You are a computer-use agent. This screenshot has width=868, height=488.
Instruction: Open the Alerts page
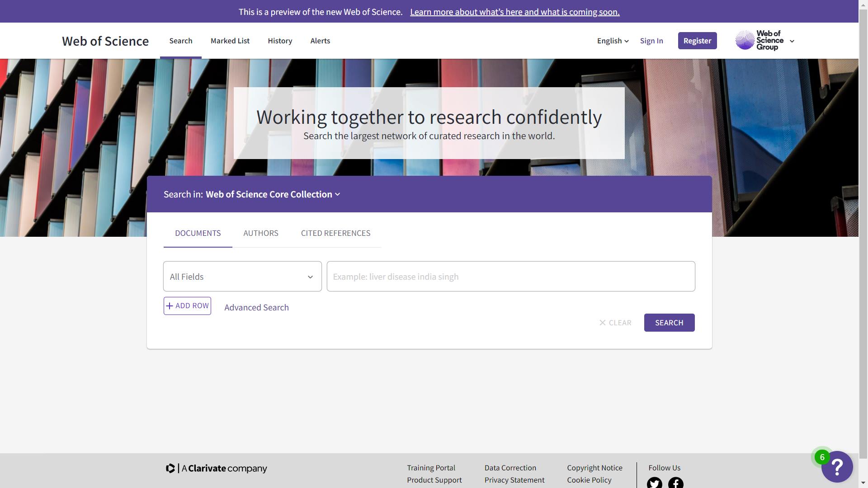point(320,41)
